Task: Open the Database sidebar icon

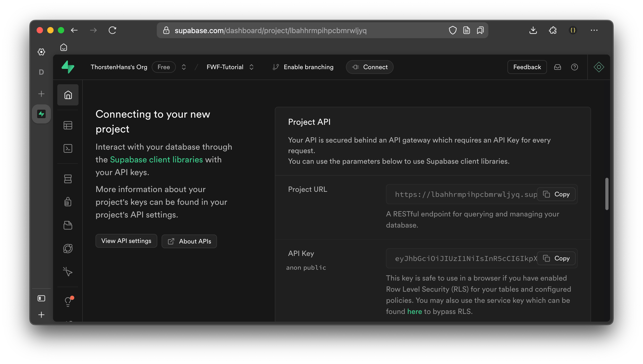Action: click(x=68, y=179)
